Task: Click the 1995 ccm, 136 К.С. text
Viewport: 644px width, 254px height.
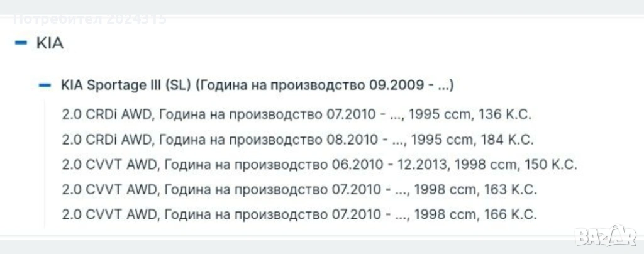Action: [x=472, y=115]
